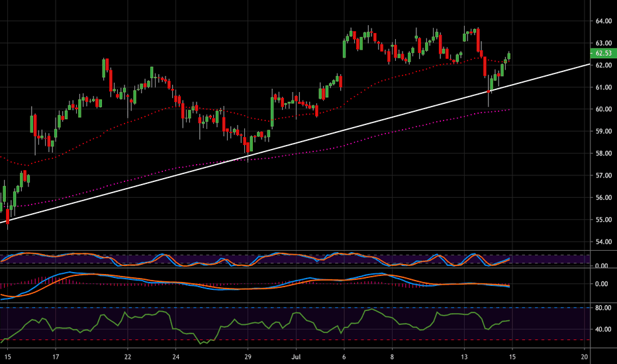Screen dimensions: 617x364
Task: Click the 60.00 price axis label
Action: [x=604, y=109]
